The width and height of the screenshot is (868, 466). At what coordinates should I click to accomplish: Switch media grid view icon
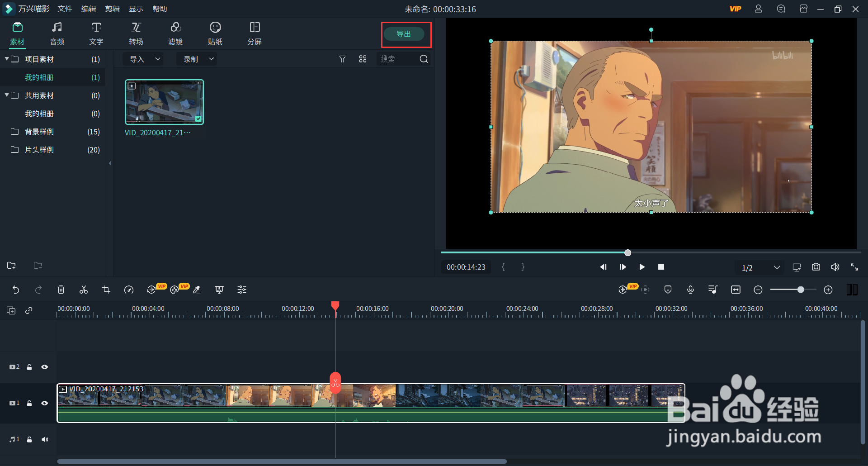click(x=363, y=59)
